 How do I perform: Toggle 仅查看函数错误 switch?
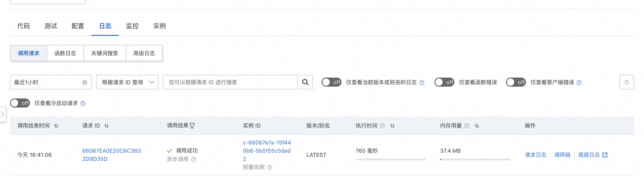[x=444, y=82]
